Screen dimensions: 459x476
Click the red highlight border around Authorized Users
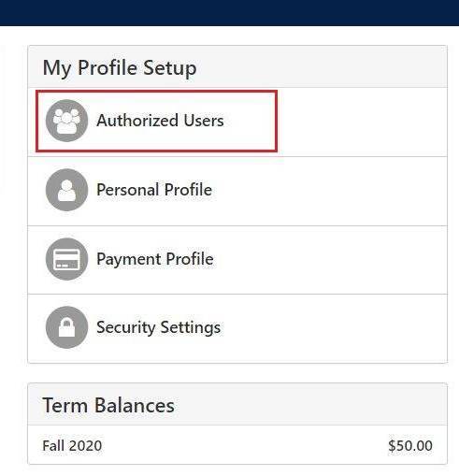click(x=156, y=92)
